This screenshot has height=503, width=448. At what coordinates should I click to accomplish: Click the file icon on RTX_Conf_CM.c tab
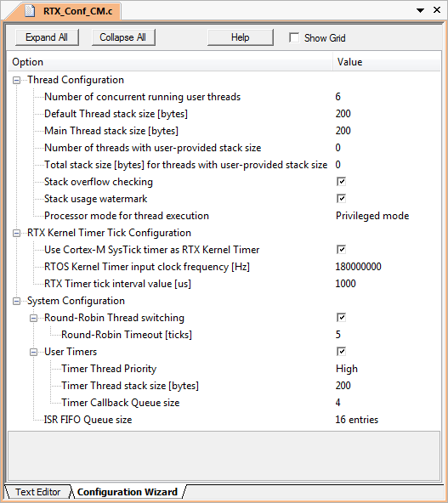click(30, 11)
